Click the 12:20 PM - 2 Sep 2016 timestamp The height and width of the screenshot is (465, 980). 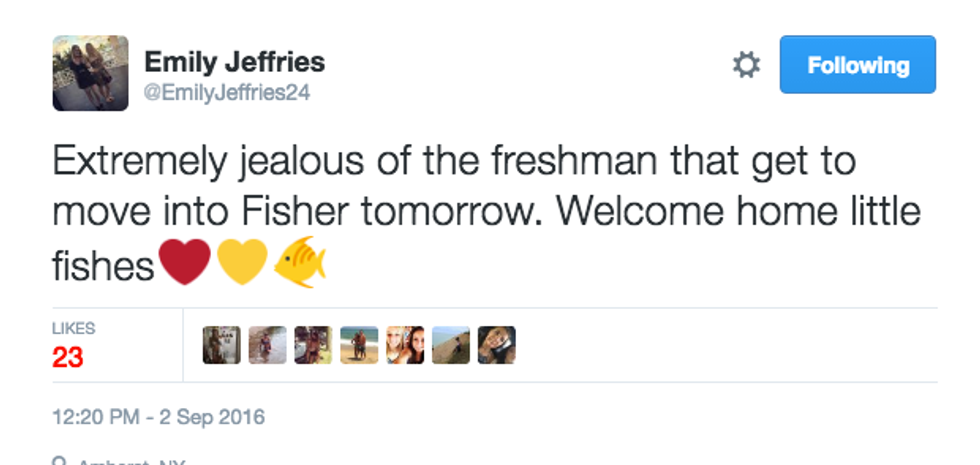(x=158, y=416)
